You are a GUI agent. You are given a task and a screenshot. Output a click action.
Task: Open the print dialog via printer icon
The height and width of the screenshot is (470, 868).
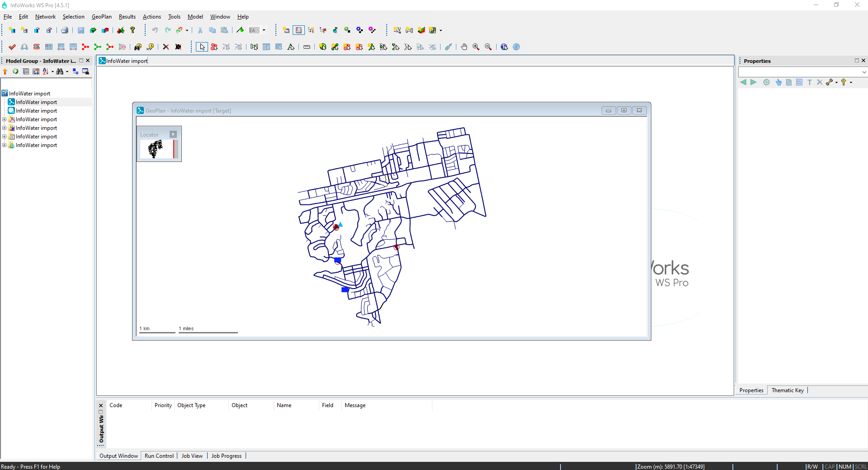(x=65, y=30)
